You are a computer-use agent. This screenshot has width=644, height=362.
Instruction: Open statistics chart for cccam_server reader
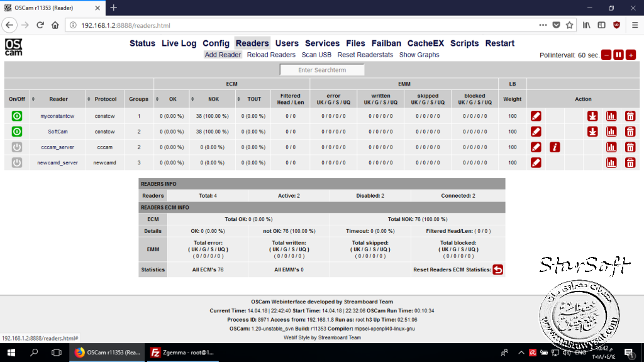(611, 147)
